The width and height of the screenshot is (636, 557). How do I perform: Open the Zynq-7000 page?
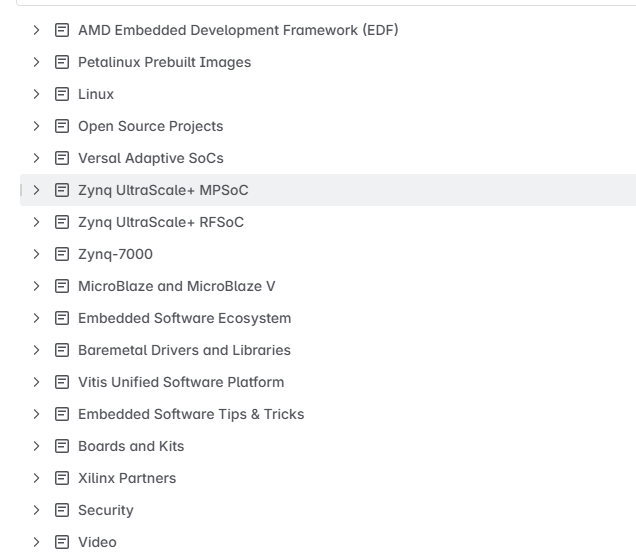click(115, 254)
